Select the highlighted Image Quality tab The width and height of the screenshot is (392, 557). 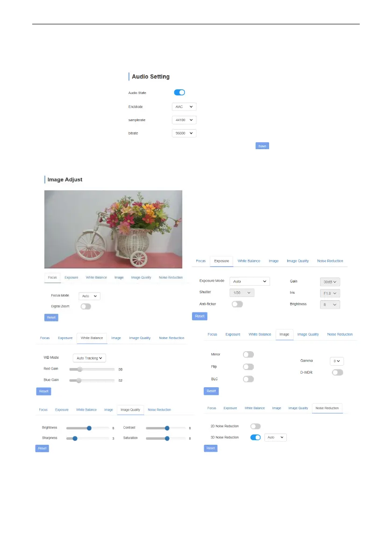tap(130, 410)
